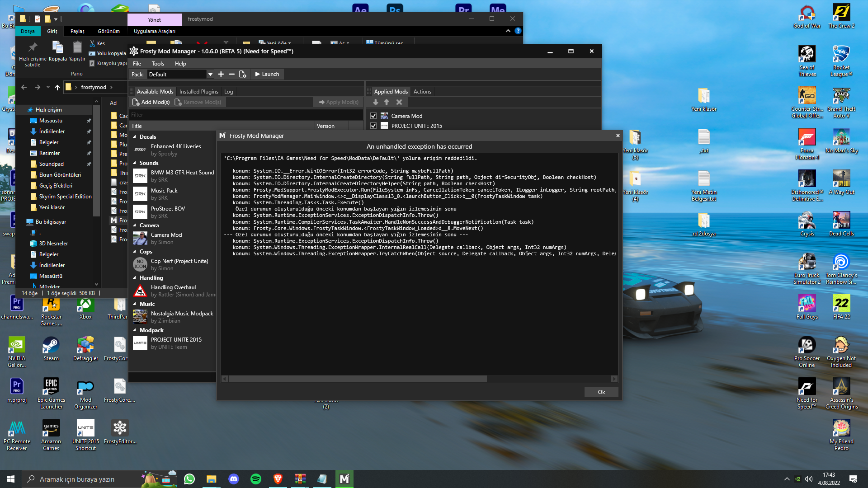The width and height of the screenshot is (868, 488).
Task: Click the Frosty Mod Manager taskbar icon
Action: point(344,479)
